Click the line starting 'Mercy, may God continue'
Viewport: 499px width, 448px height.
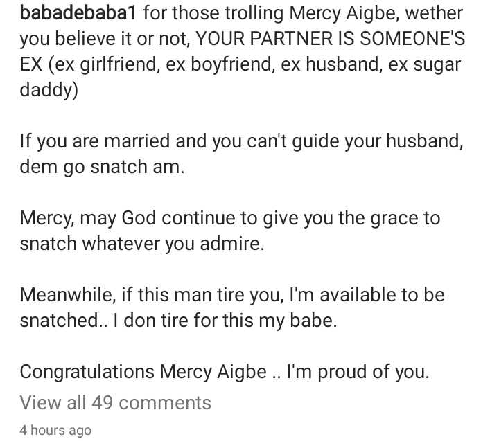click(x=230, y=218)
